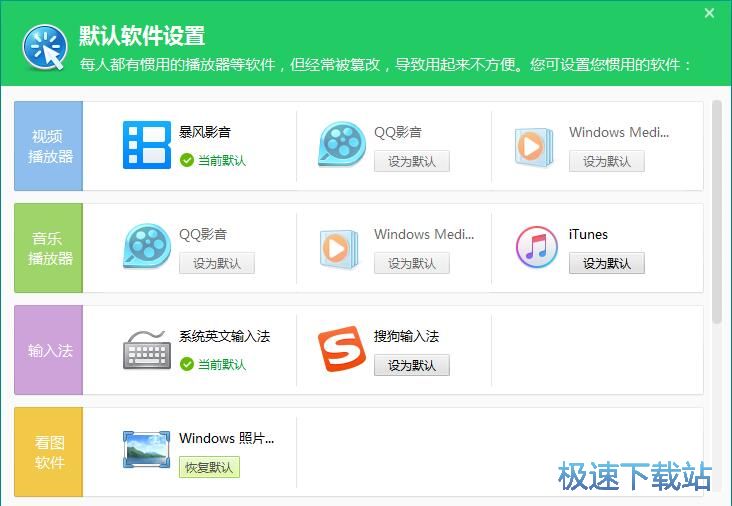The width and height of the screenshot is (732, 506).
Task: Click QQ影音 name in music players row
Action: 203,234
